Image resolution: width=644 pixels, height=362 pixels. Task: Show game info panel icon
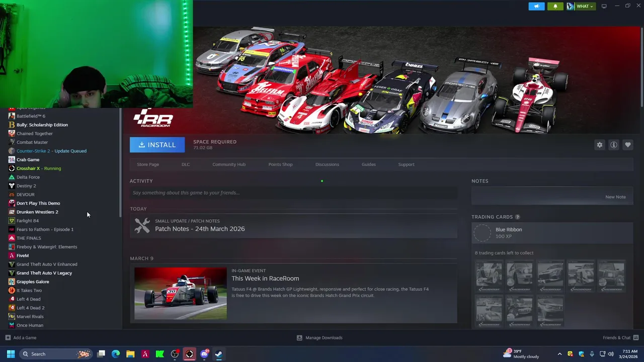[614, 145]
